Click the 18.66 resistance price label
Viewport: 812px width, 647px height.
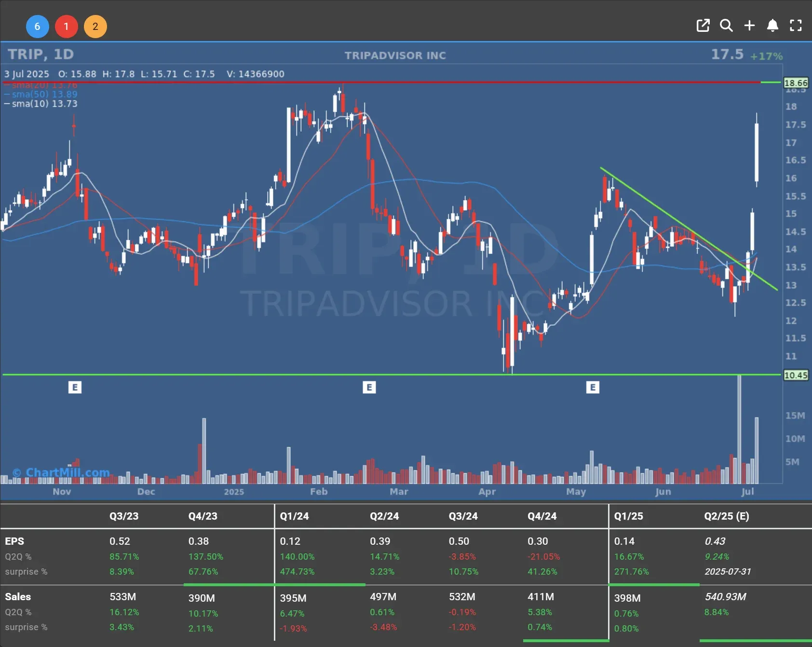click(796, 83)
